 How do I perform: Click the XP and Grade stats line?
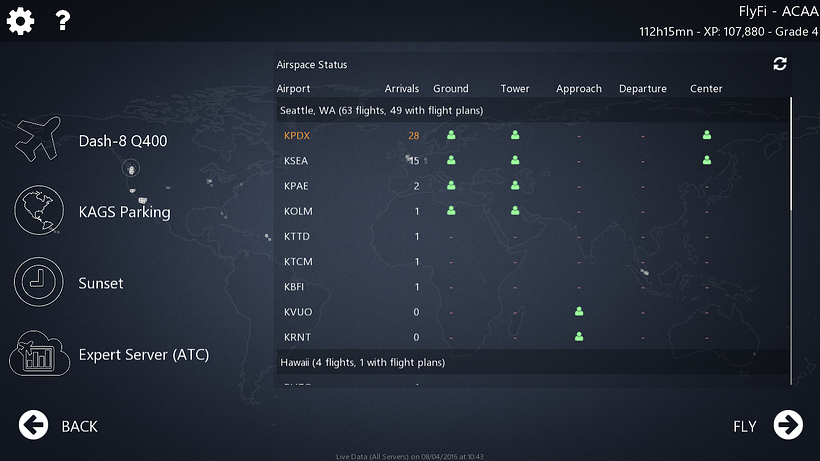[728, 31]
